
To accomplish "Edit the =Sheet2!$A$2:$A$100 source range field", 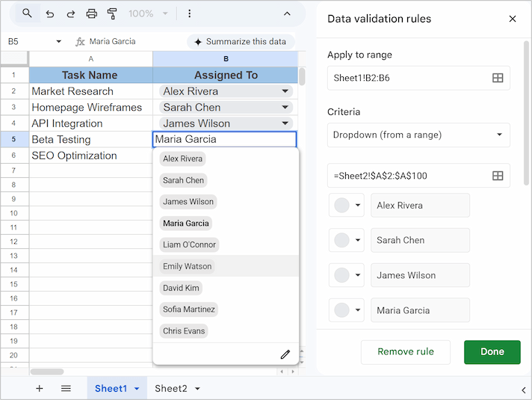I will [418, 176].
